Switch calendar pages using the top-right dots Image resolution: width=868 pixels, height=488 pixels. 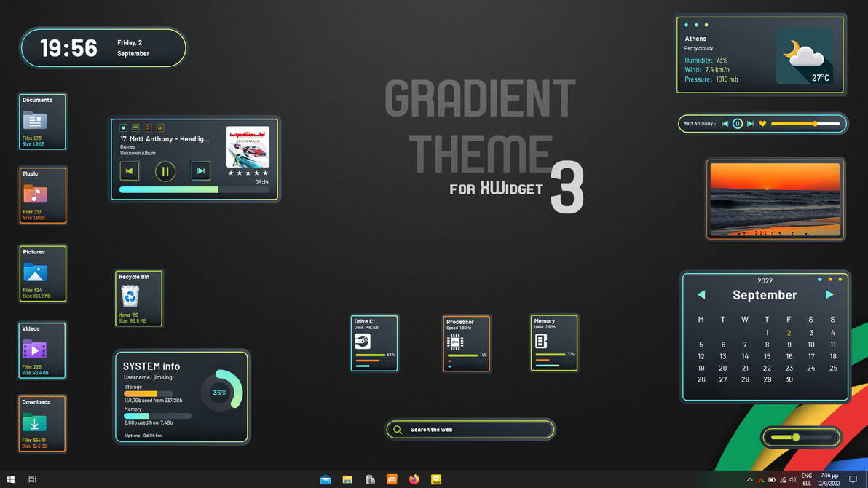(830, 279)
